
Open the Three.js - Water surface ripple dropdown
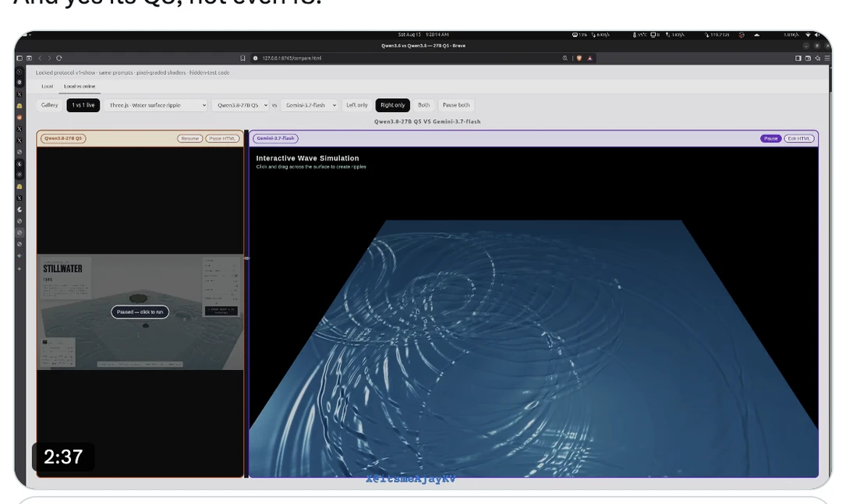157,105
